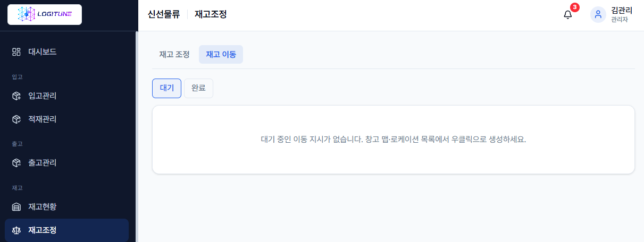This screenshot has height=242, width=644.
Task: Open the 재고현황 warehouse icon
Action: pos(16,207)
